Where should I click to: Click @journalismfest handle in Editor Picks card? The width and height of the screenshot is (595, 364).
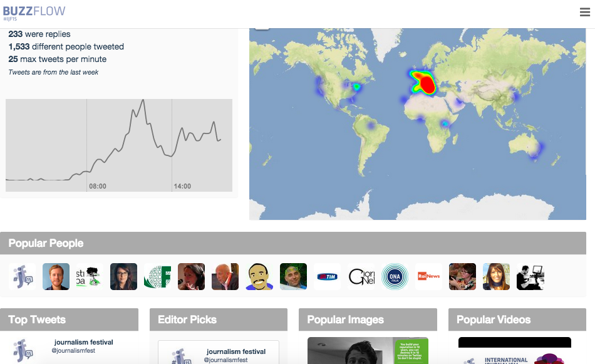tap(225, 360)
